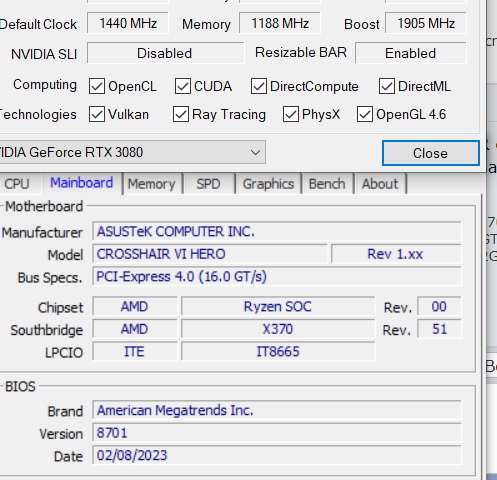Toggle the DirectCompute checkbox
This screenshot has height=480, width=497.
(259, 86)
